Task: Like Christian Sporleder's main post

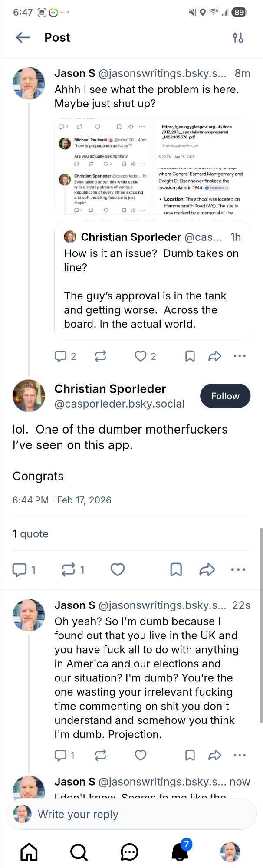Action: [x=118, y=569]
